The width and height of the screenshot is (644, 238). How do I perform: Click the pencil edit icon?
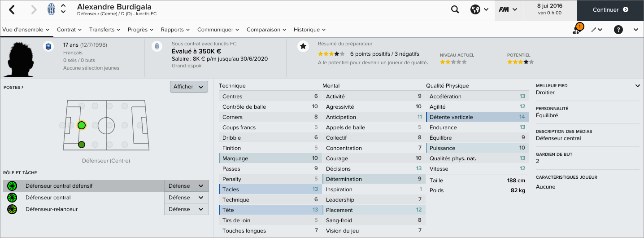pyautogui.click(x=596, y=30)
